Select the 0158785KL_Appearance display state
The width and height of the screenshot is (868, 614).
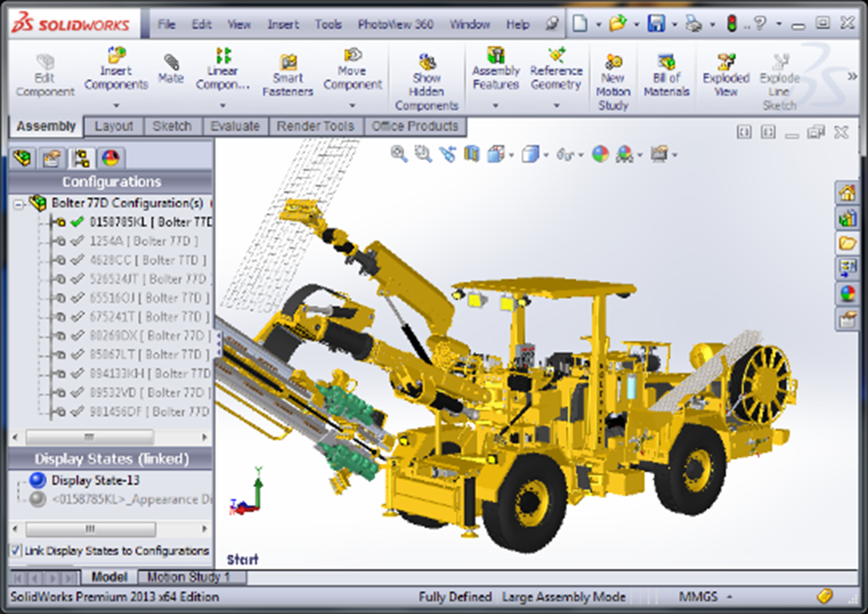[132, 499]
